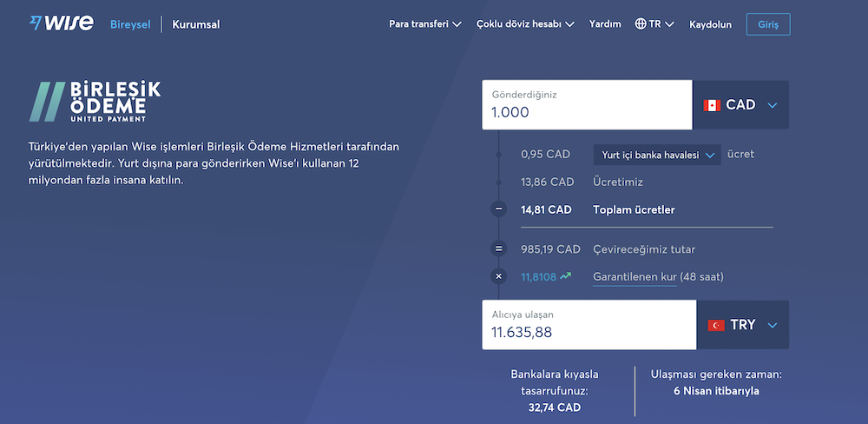Click the minus circle beside Toplam ücretler
The height and width of the screenshot is (424, 868).
(499, 209)
